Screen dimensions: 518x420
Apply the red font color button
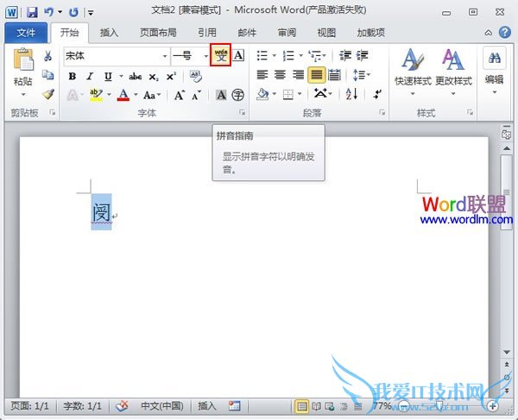click(123, 96)
